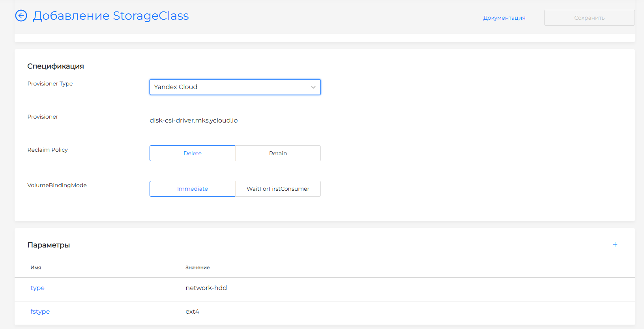Click the network-hdd value cell
The height and width of the screenshot is (329, 644).
[x=206, y=288]
